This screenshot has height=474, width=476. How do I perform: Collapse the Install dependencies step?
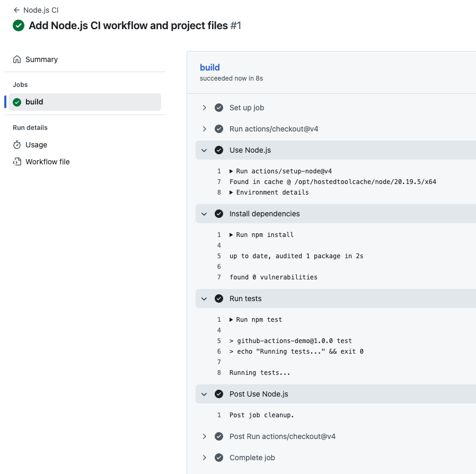(204, 214)
